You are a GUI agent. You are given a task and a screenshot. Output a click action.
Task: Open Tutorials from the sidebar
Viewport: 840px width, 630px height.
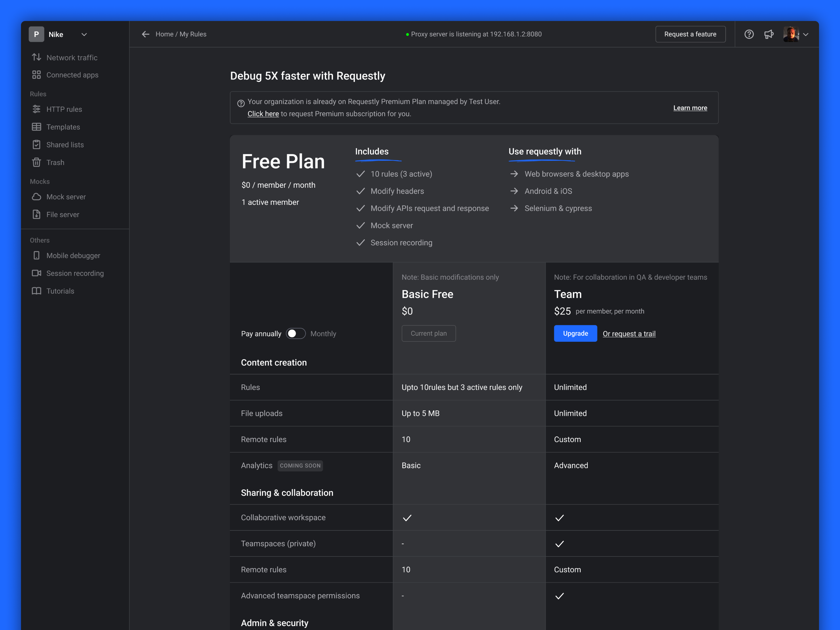click(x=60, y=291)
